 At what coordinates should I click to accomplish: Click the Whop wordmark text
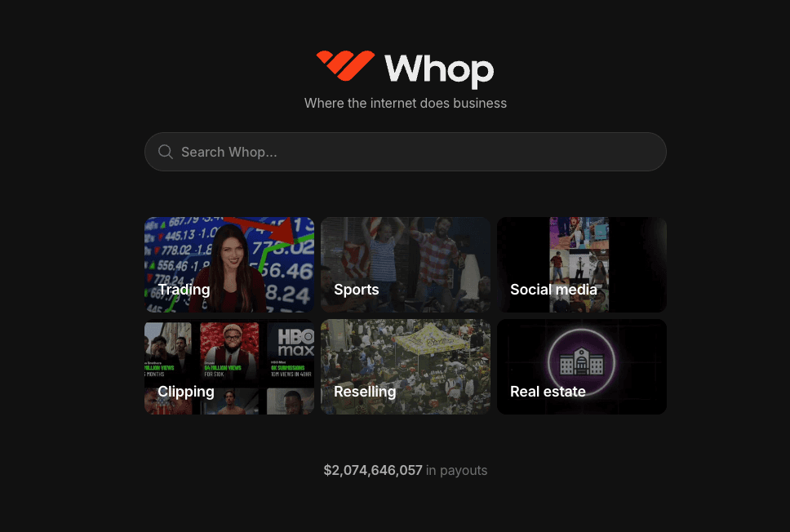point(439,71)
